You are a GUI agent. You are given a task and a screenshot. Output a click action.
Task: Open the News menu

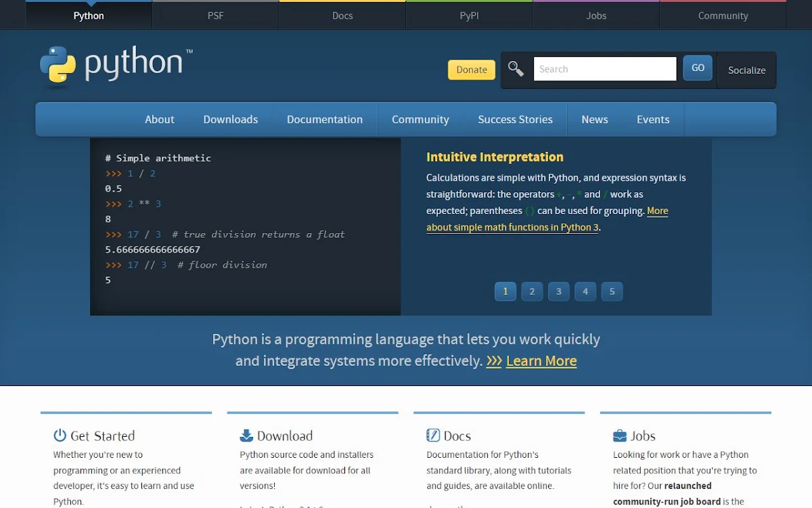coord(595,119)
